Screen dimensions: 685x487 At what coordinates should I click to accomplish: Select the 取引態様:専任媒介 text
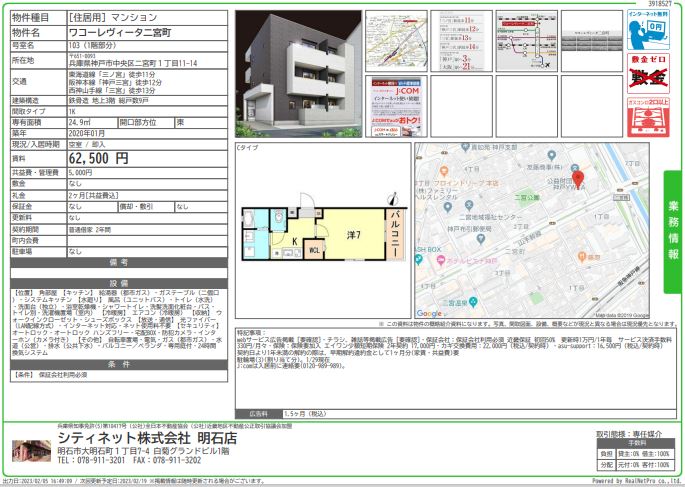pyautogui.click(x=629, y=434)
